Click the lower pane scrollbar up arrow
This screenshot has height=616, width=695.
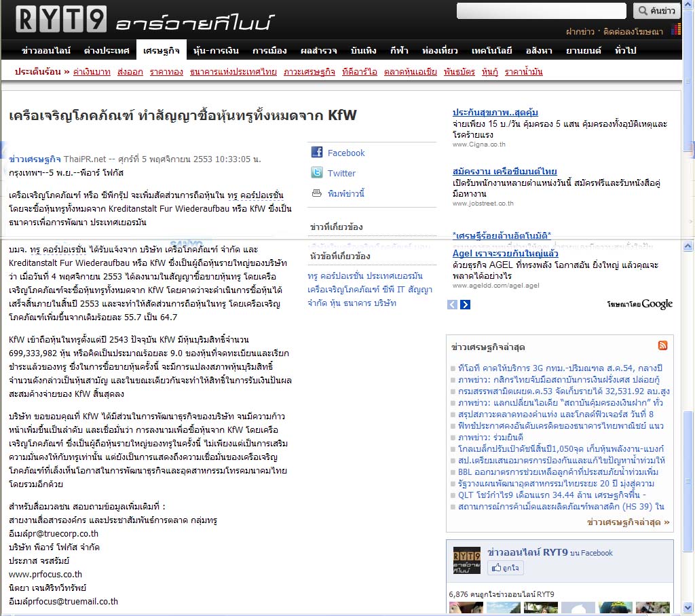tap(688, 246)
